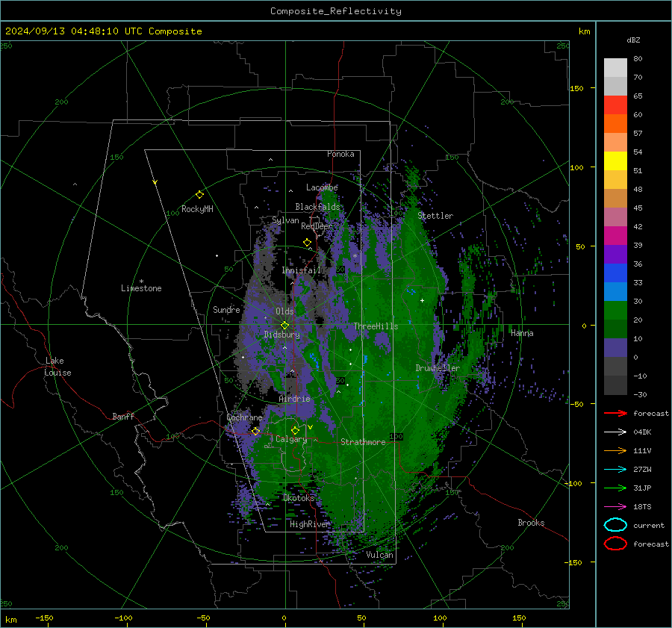Click the magenta 18TS arrow in legend
Image resolution: width=672 pixels, height=628 pixels.
coord(615,507)
